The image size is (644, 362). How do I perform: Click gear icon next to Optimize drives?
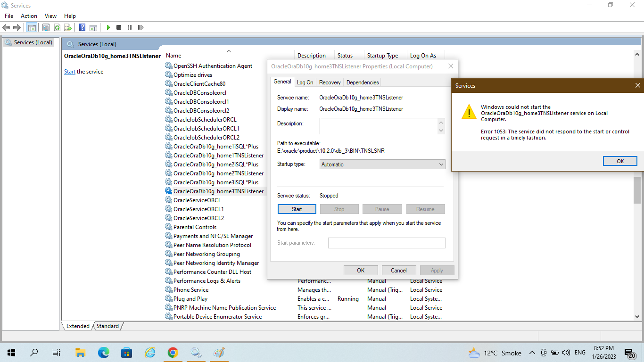coord(169,75)
